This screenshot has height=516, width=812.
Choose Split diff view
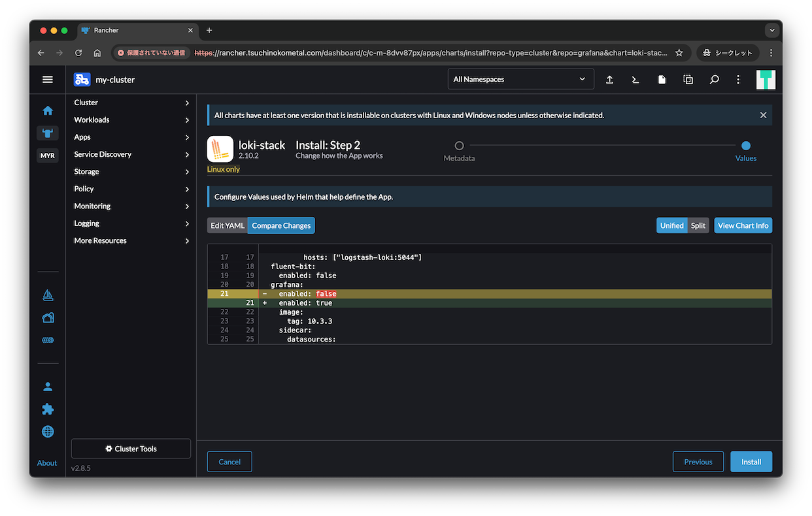pyautogui.click(x=698, y=225)
